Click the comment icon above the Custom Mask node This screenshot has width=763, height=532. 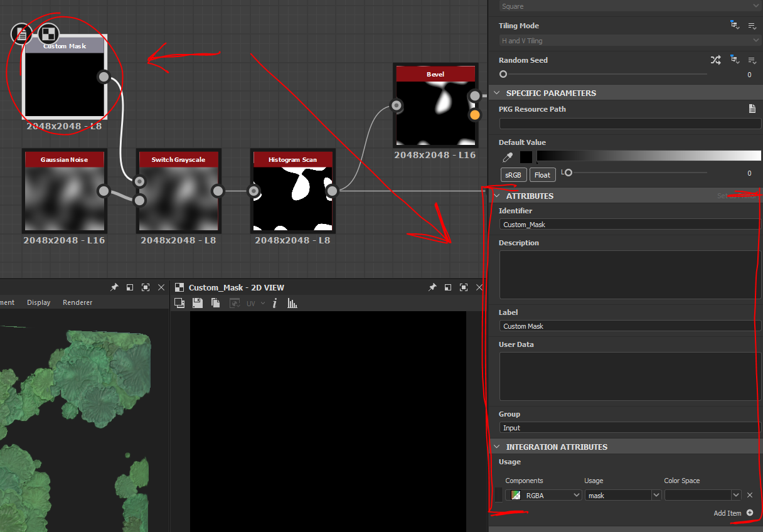pyautogui.click(x=21, y=33)
